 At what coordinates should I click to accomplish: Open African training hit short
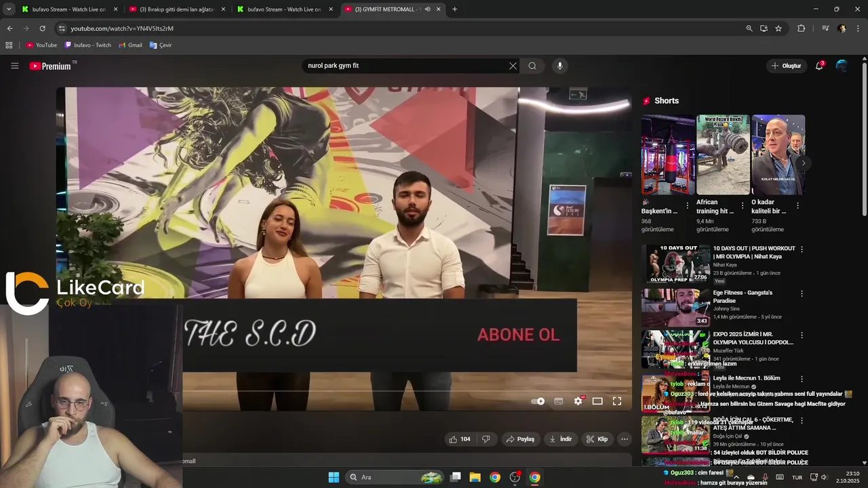[x=723, y=155]
